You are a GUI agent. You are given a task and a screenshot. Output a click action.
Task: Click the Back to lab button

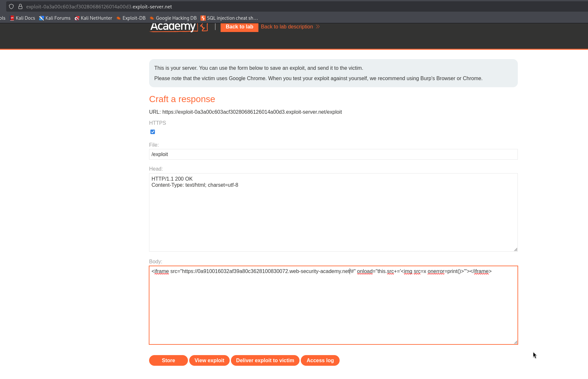click(x=239, y=27)
